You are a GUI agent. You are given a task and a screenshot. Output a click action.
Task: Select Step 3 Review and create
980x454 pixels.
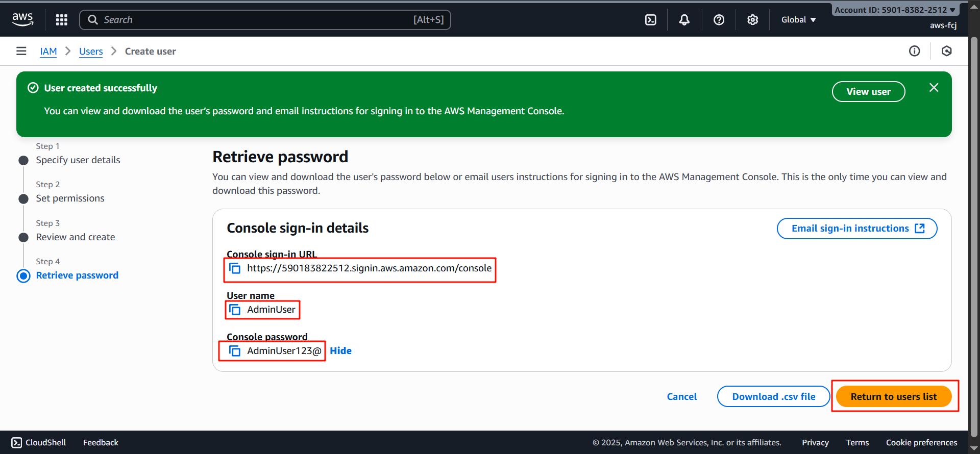tap(76, 237)
